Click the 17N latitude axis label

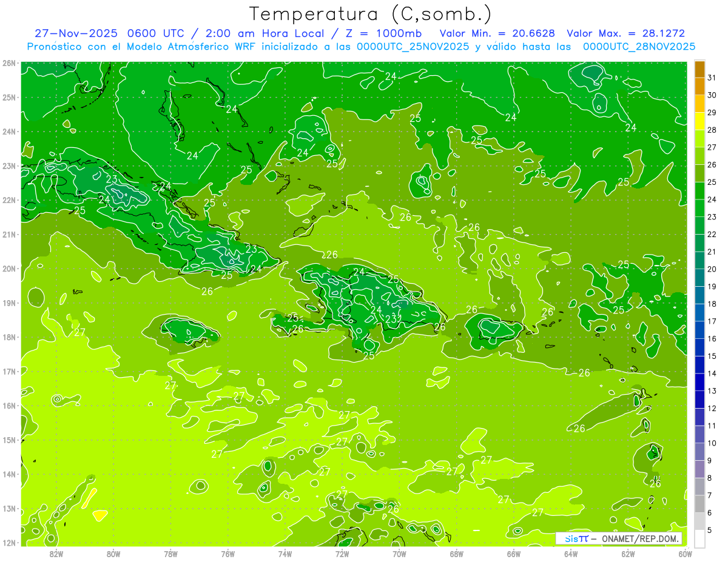coord(9,371)
